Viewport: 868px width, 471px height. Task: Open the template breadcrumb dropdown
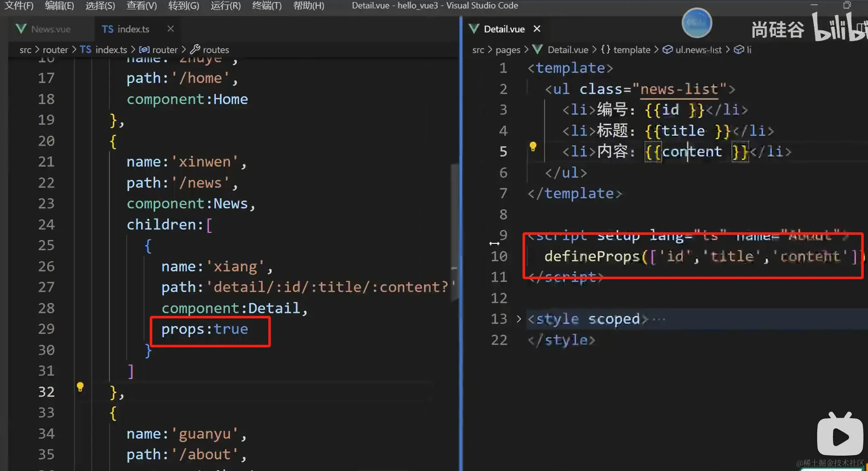(x=631, y=49)
